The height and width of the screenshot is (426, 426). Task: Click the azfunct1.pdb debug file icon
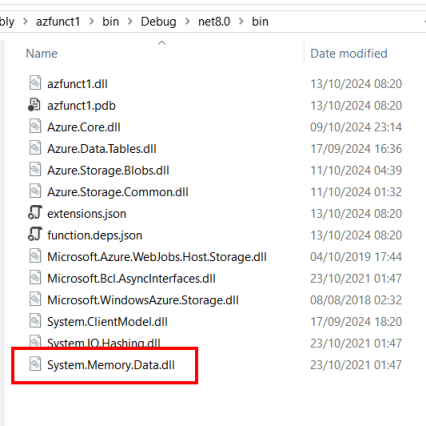pos(34,105)
